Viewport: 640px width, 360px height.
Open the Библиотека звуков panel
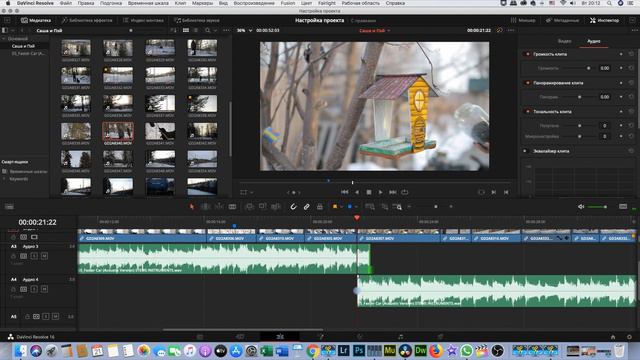tap(197, 20)
